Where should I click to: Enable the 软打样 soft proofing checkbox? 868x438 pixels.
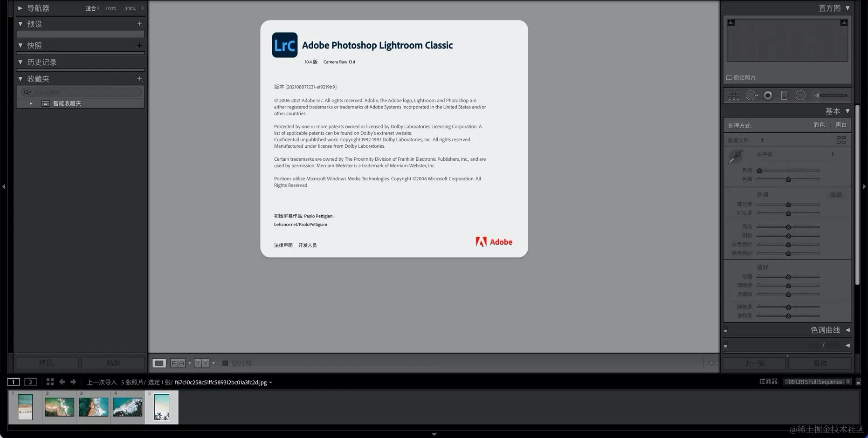click(x=225, y=363)
